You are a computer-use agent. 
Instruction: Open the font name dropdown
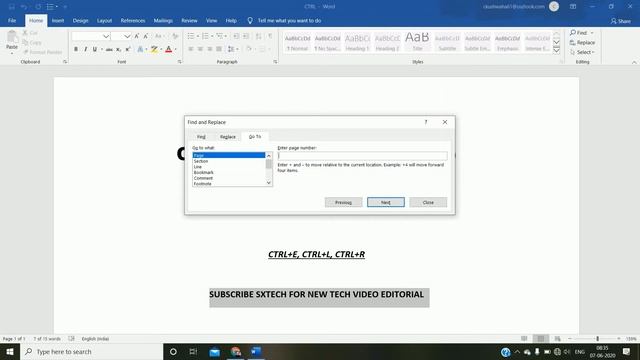[x=106, y=36]
